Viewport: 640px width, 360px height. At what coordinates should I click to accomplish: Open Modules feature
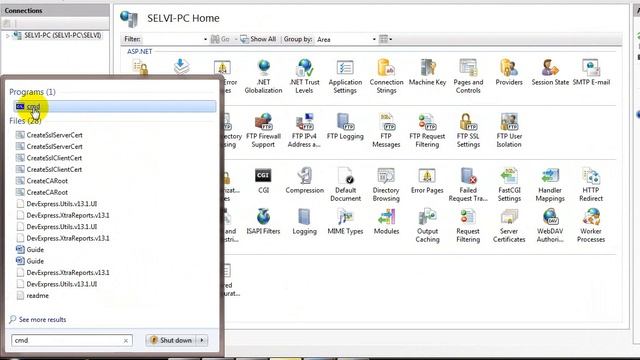point(386,222)
